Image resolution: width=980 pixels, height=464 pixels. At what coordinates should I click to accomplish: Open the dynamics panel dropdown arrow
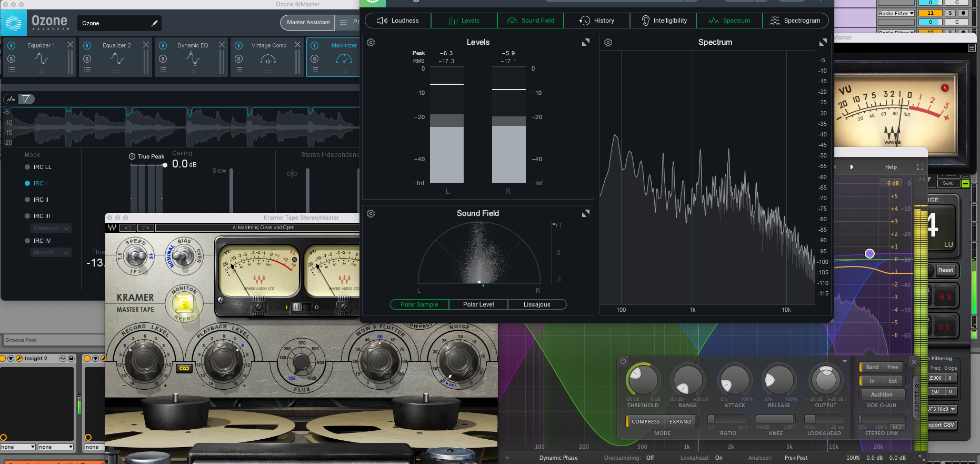tap(845, 361)
